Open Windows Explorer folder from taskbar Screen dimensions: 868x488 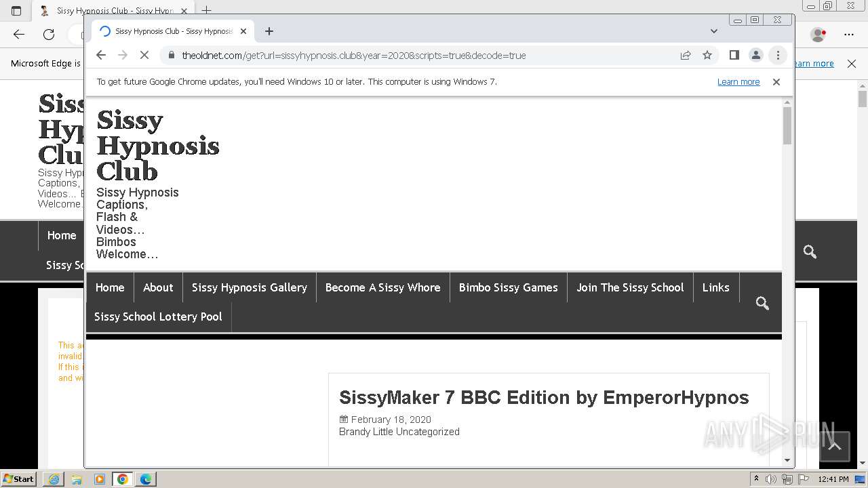click(x=77, y=479)
